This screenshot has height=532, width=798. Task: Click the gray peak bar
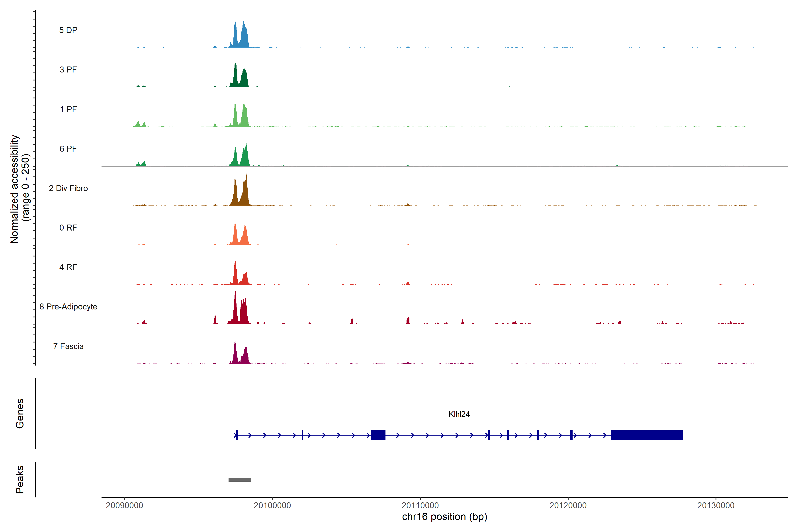[x=240, y=480]
